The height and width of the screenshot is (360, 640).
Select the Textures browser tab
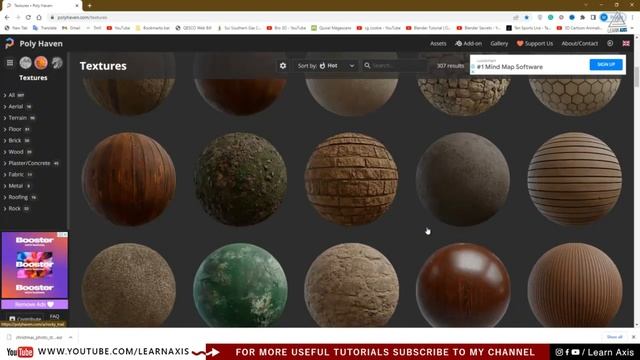41,6
